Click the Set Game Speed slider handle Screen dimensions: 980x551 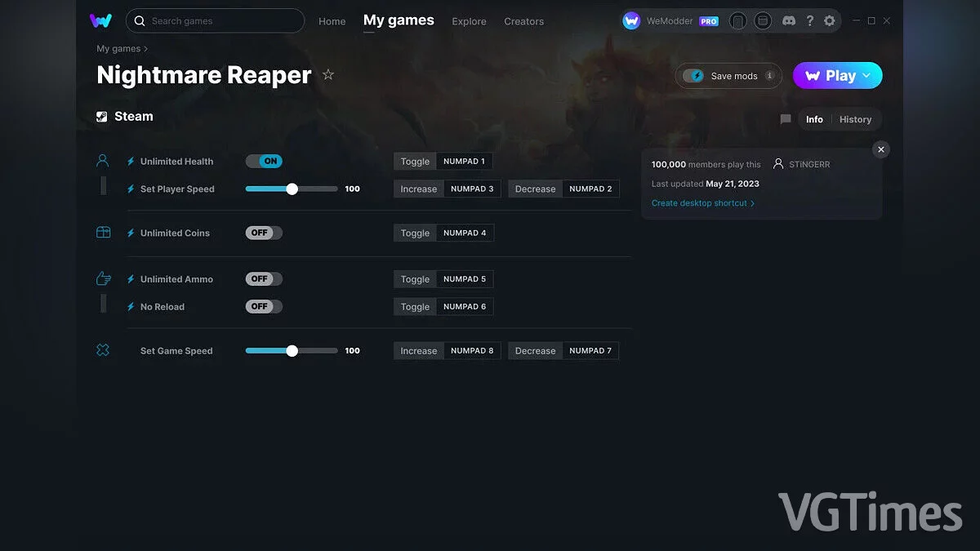[292, 351]
